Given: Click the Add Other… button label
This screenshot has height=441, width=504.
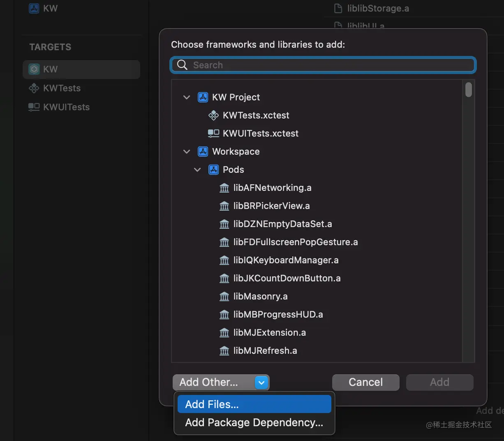Looking at the screenshot, I should pyautogui.click(x=209, y=382).
